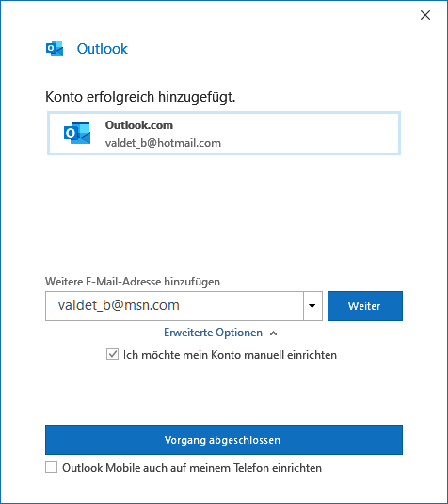This screenshot has width=448, height=504.
Task: Select the valdet_b@hotmail.com account entry
Action: pyautogui.click(x=224, y=134)
